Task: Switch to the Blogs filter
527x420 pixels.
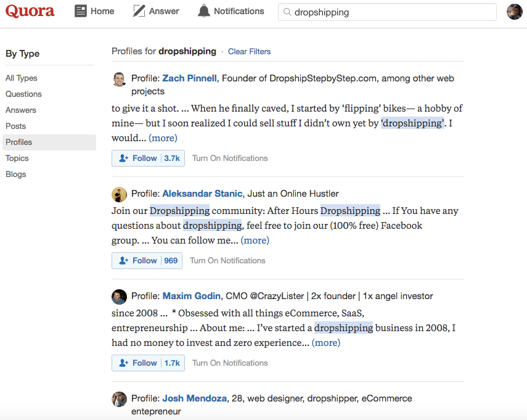Action: (15, 174)
